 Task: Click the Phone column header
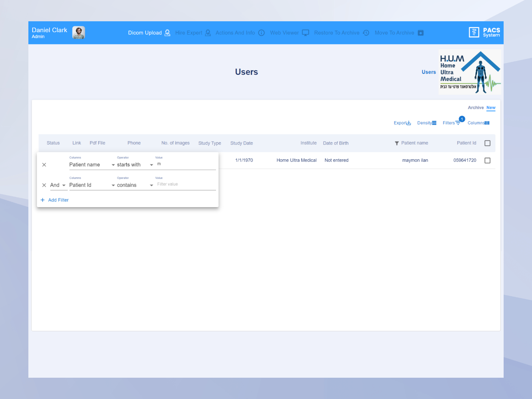coord(134,143)
